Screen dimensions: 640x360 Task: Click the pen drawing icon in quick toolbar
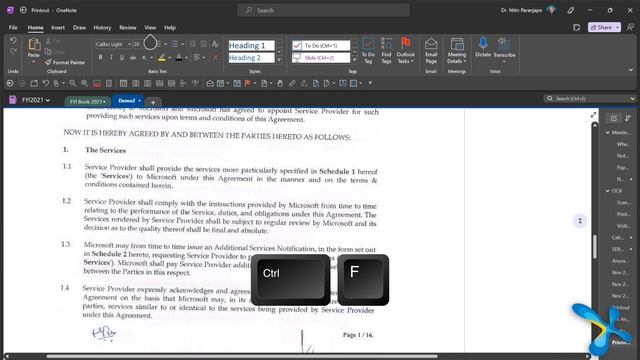[x=292, y=83]
